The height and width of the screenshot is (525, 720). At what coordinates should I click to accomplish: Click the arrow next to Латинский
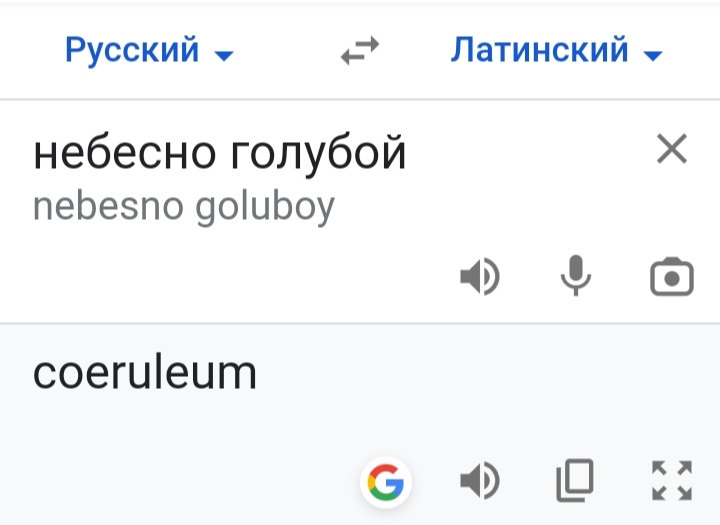pos(653,56)
